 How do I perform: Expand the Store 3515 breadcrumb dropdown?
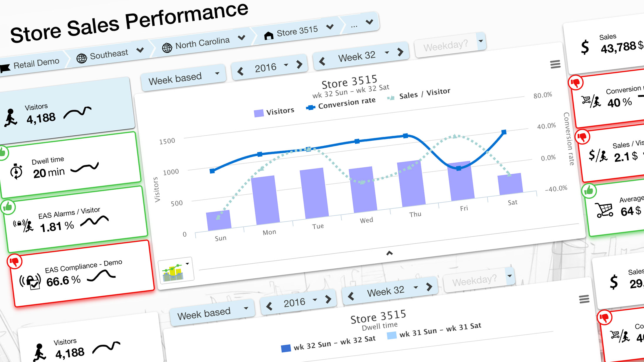[x=330, y=27]
